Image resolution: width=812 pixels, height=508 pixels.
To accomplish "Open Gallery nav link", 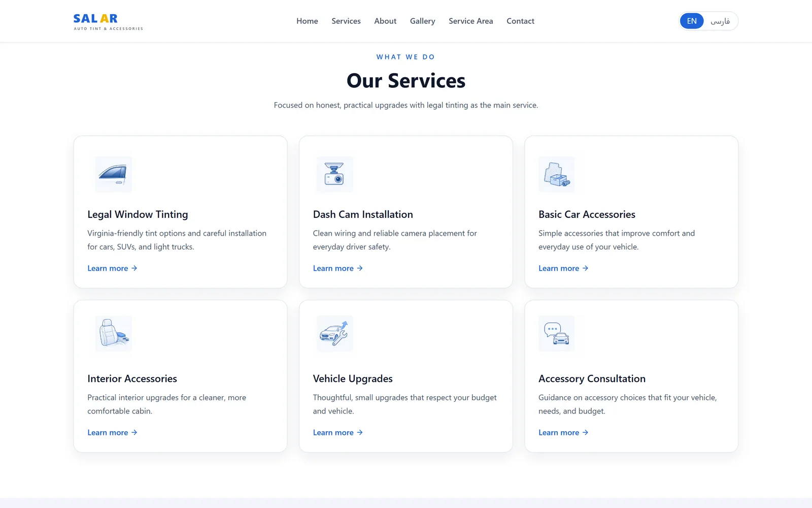I will tap(422, 21).
